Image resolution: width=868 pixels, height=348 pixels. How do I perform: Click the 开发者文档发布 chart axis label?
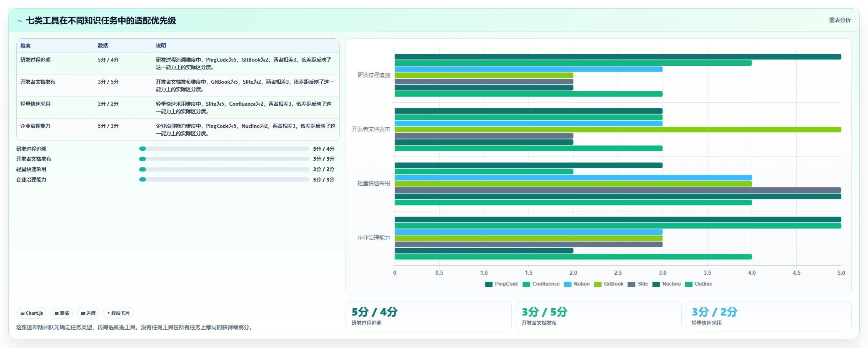(x=371, y=129)
